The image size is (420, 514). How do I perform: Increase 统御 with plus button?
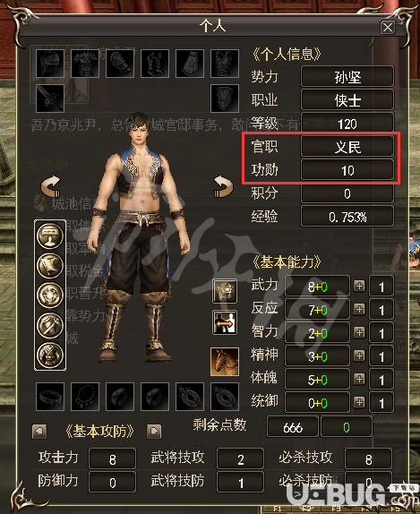tap(359, 402)
